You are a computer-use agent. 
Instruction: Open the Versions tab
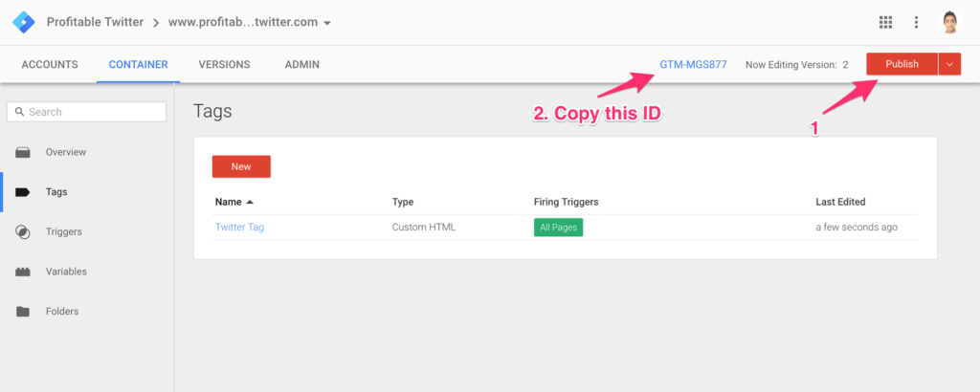(224, 64)
